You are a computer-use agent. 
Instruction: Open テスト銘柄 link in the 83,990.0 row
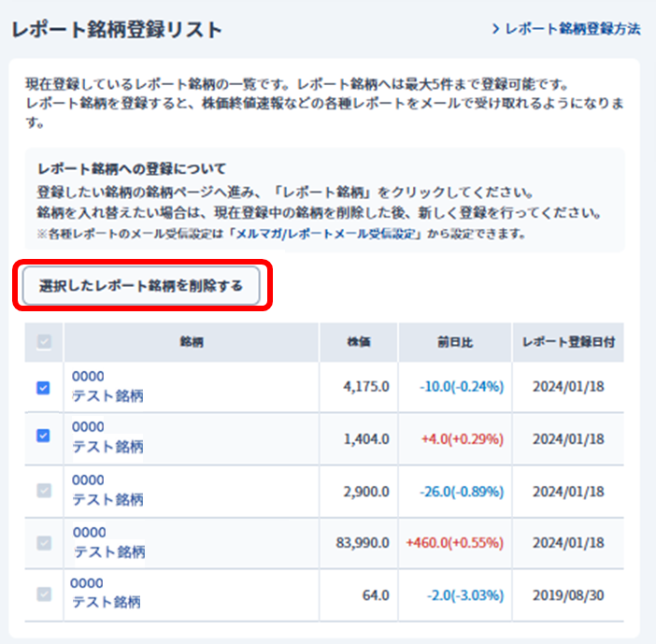(109, 552)
